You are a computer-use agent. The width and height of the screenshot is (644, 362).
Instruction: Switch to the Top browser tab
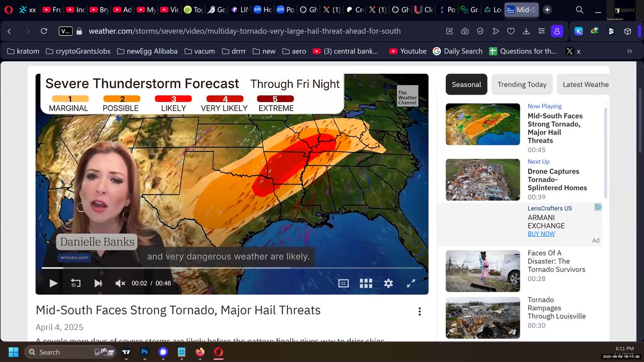(x=193, y=10)
